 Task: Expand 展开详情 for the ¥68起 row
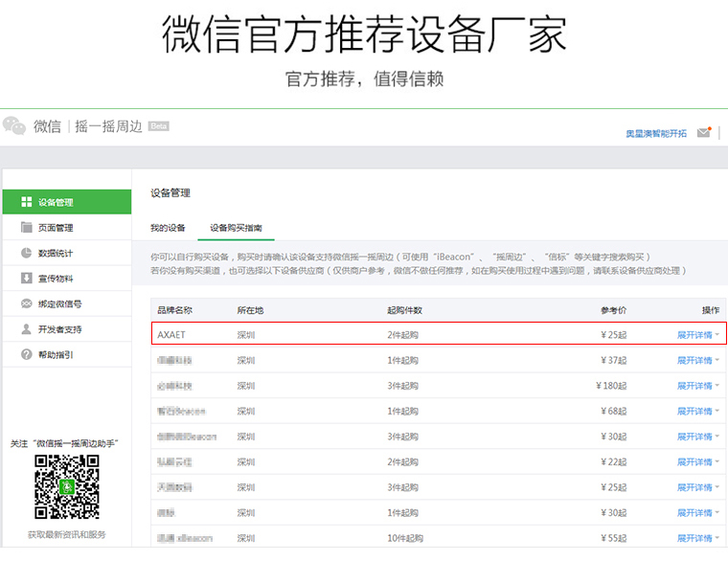pyautogui.click(x=697, y=412)
